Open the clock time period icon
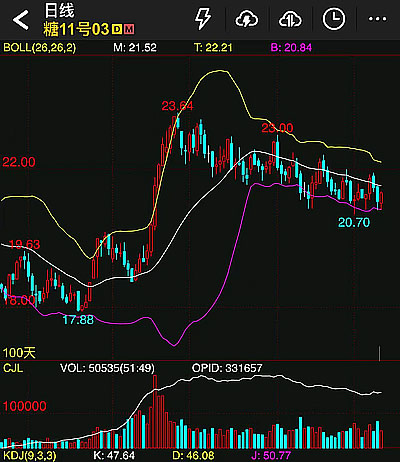The height and width of the screenshot is (462, 400). (333, 19)
